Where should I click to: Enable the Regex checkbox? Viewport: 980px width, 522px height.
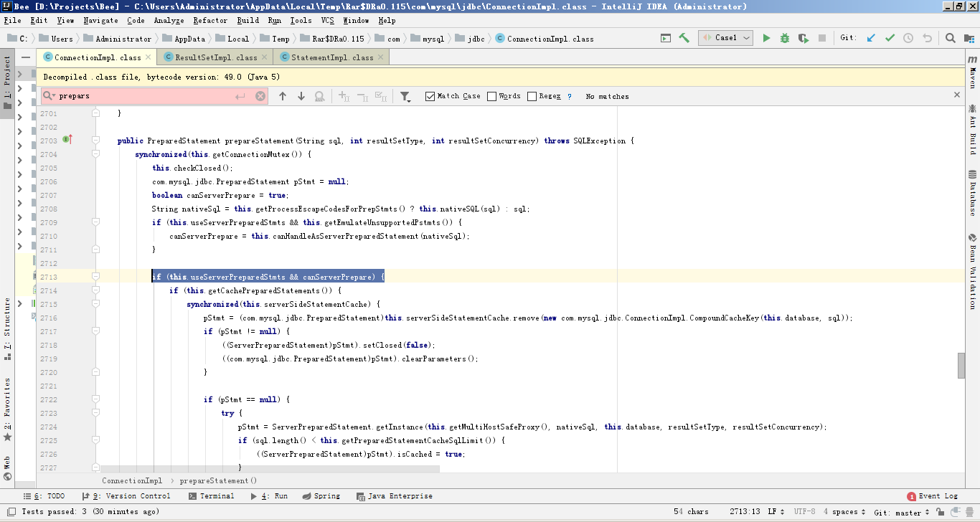(532, 96)
